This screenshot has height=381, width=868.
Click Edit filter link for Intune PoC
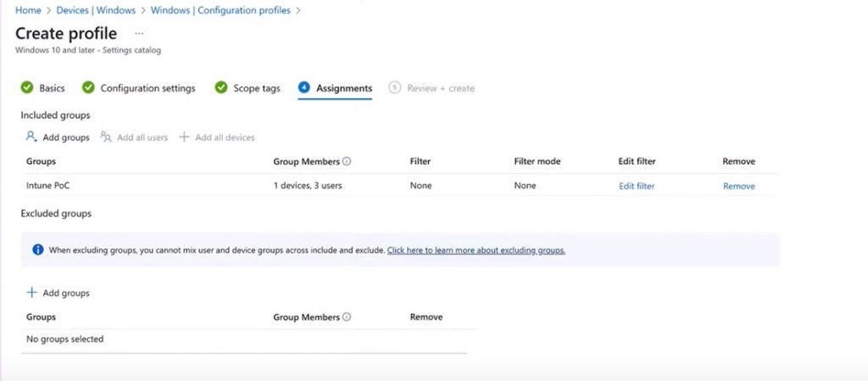coord(637,186)
